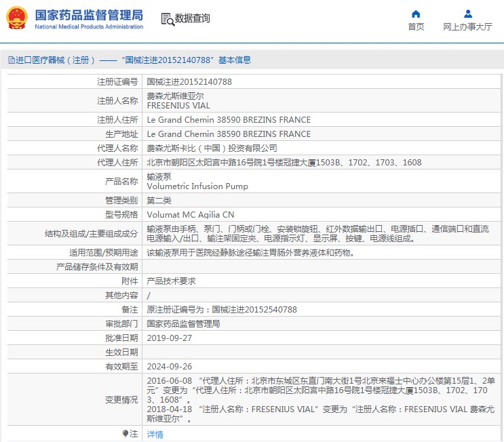Click National Medical Products Administration subtitle

[x=89, y=26]
